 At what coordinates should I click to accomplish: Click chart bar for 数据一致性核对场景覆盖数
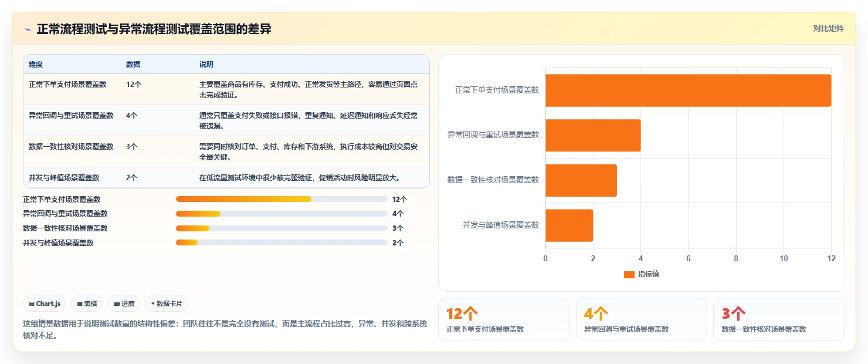tap(581, 180)
